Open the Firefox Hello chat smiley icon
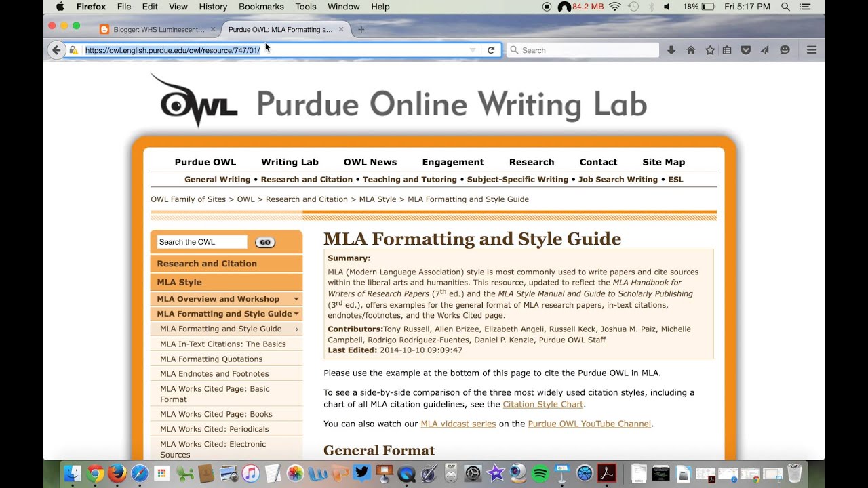Viewport: 868px width, 488px height. [x=785, y=50]
